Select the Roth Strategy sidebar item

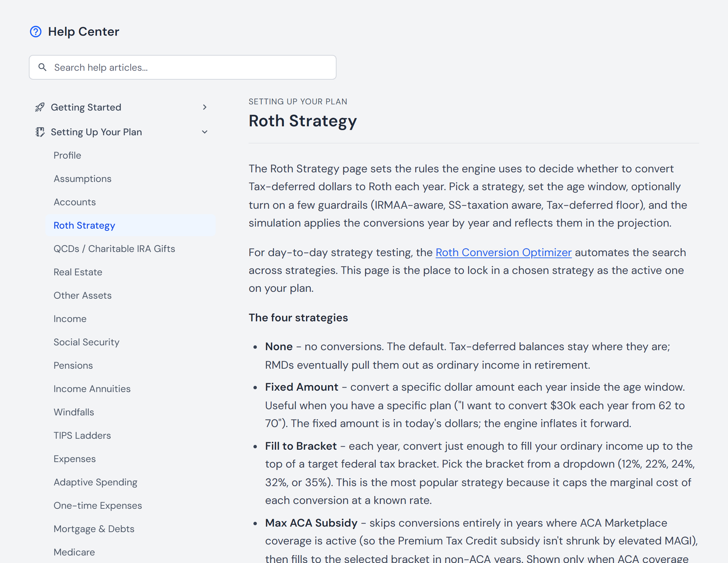pos(130,225)
